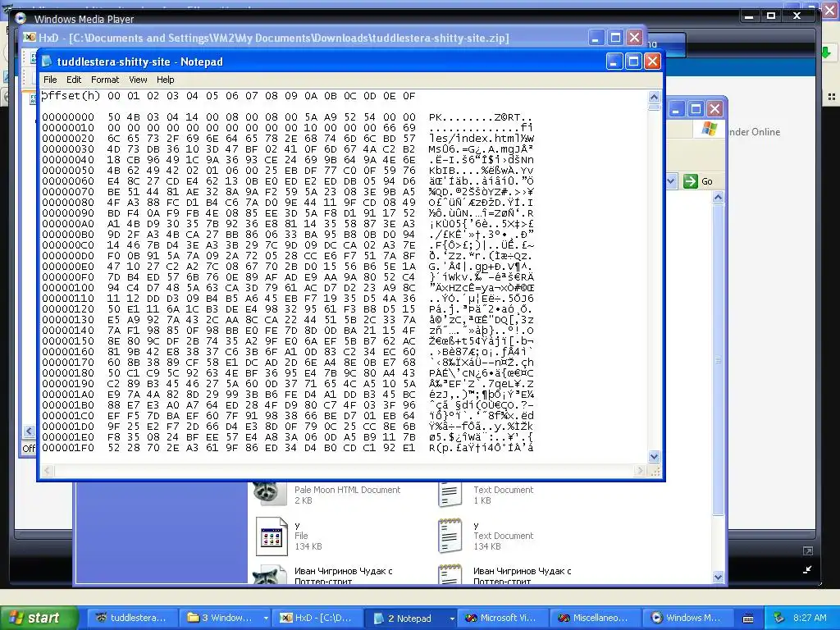Screen dimensions: 840x630
Task: Select the 1 KB Text Document icon
Action: tap(450, 493)
